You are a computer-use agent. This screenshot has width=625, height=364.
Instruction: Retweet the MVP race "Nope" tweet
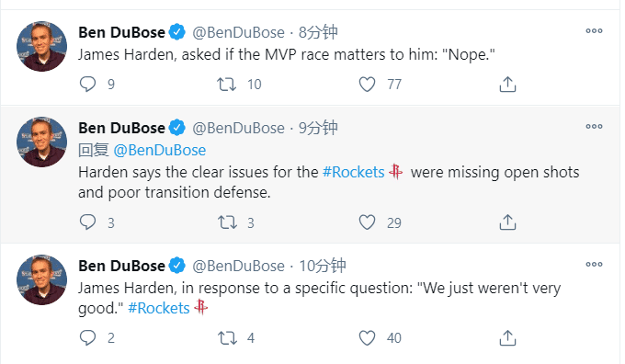[226, 85]
